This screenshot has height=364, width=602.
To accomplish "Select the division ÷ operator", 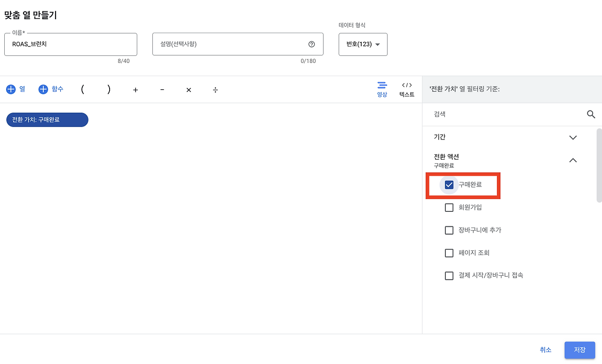I will (x=215, y=90).
